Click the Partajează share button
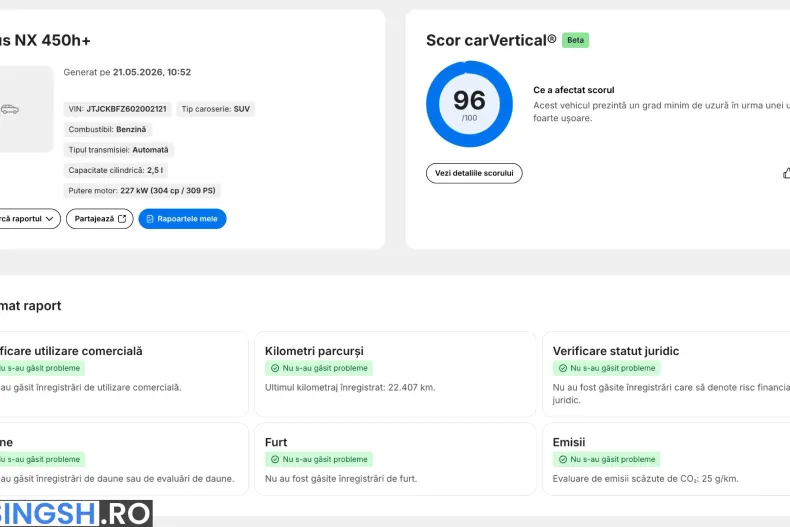 tap(100, 219)
